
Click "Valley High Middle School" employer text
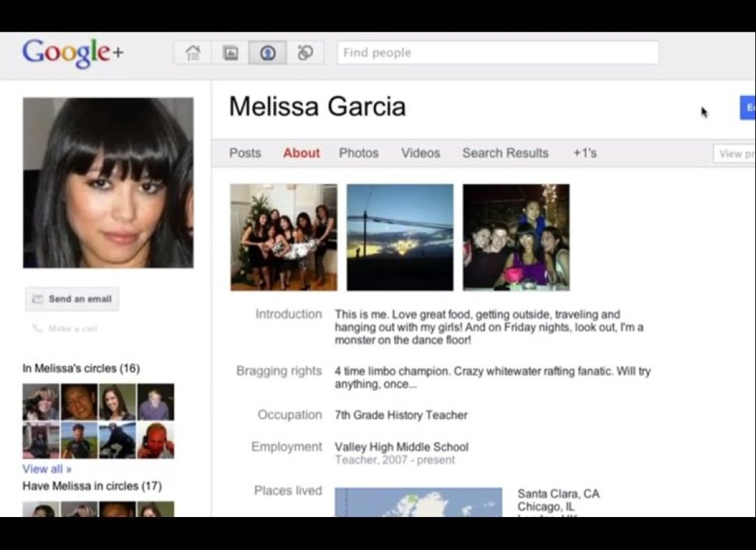point(402,447)
